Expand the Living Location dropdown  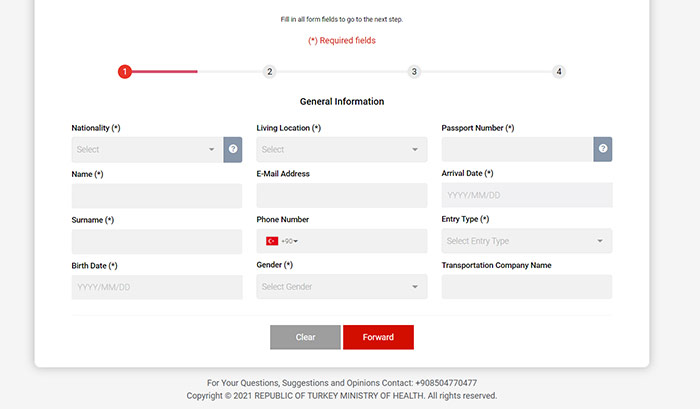341,149
